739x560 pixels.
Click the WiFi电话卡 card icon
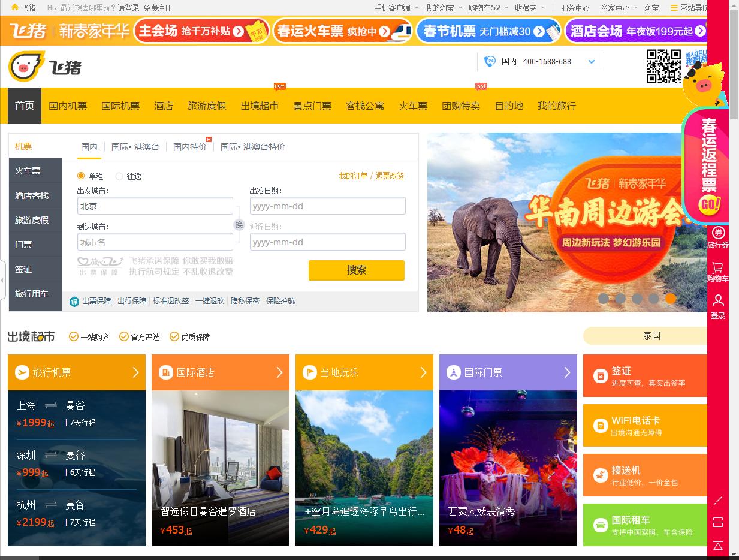point(599,425)
